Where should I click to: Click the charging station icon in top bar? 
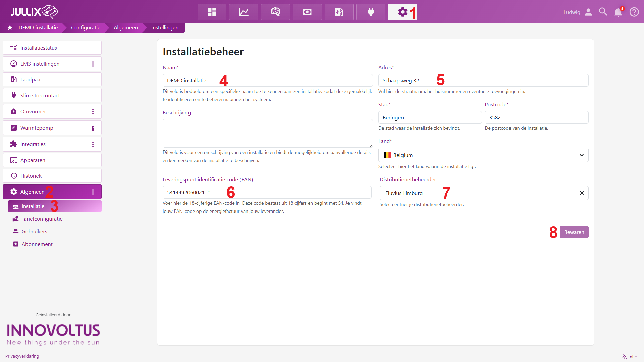click(339, 12)
